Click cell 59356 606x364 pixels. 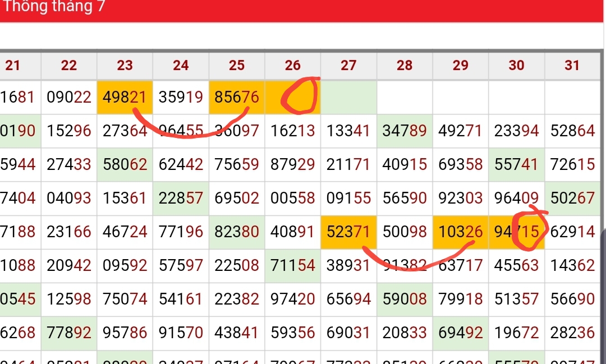tap(292, 333)
